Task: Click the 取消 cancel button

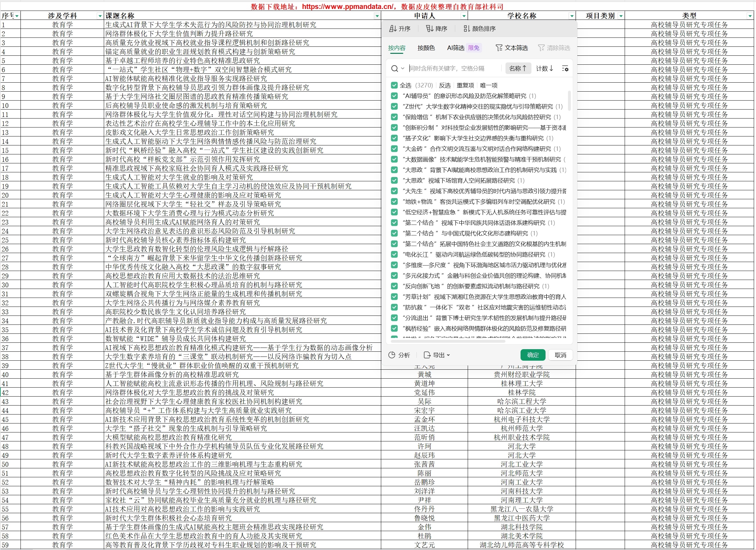Action: tap(560, 355)
